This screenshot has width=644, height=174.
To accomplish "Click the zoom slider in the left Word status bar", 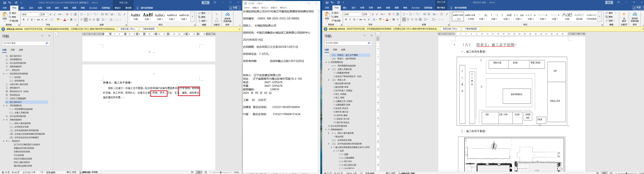I will (x=221, y=172).
